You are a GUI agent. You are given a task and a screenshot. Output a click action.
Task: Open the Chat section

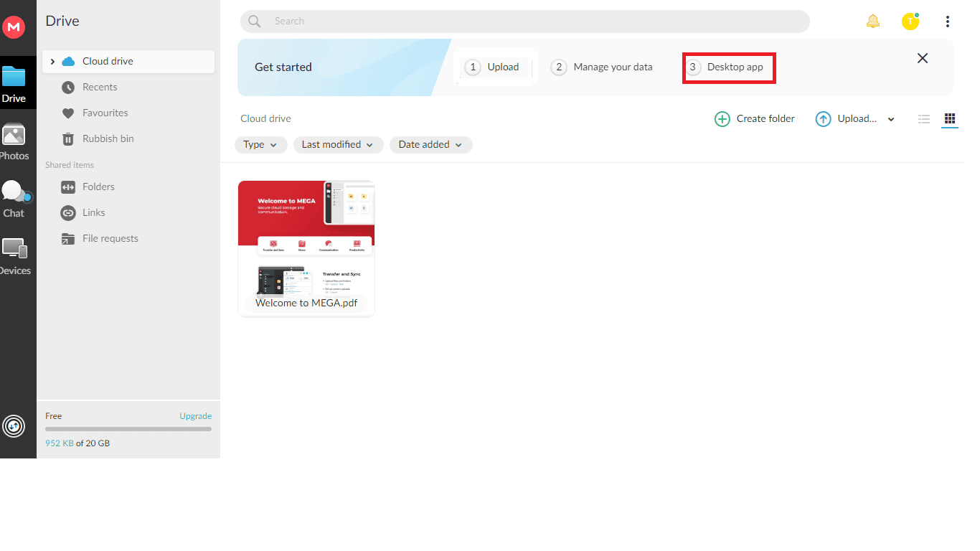click(x=14, y=199)
